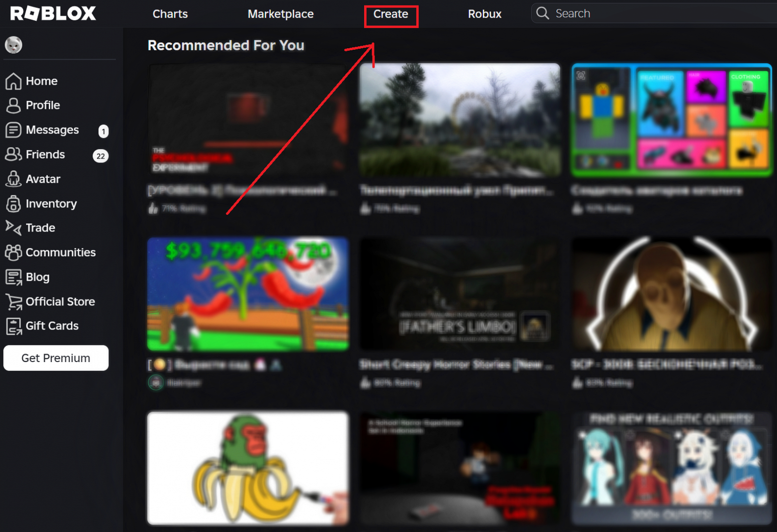
Task: Open the Charts tab
Action: (x=170, y=14)
